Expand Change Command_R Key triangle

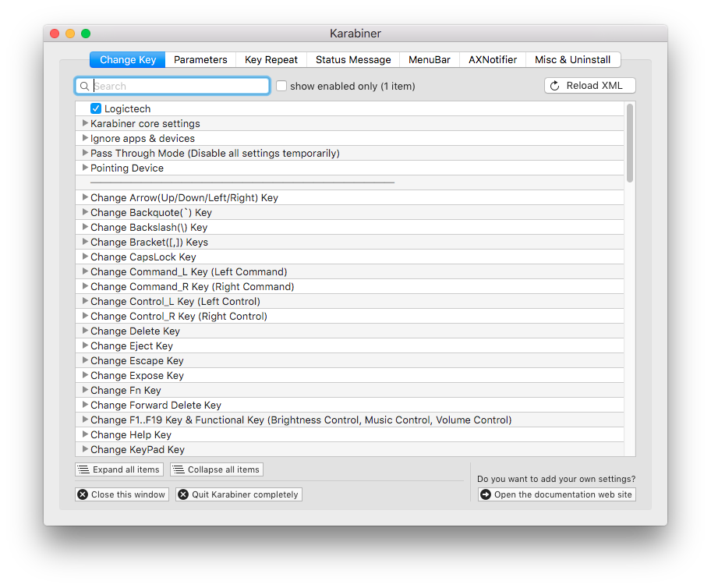click(x=85, y=286)
